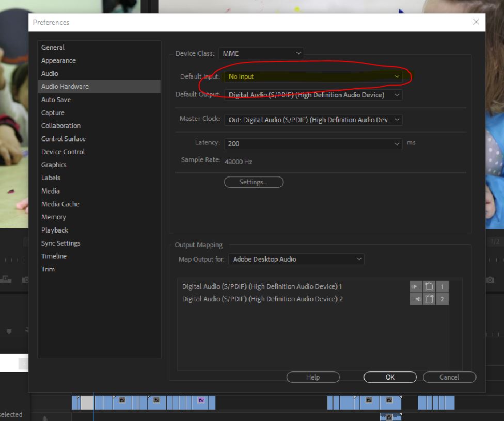Image resolution: width=504 pixels, height=421 pixels.
Task: Cancel the Preferences dialog
Action: [x=449, y=377]
